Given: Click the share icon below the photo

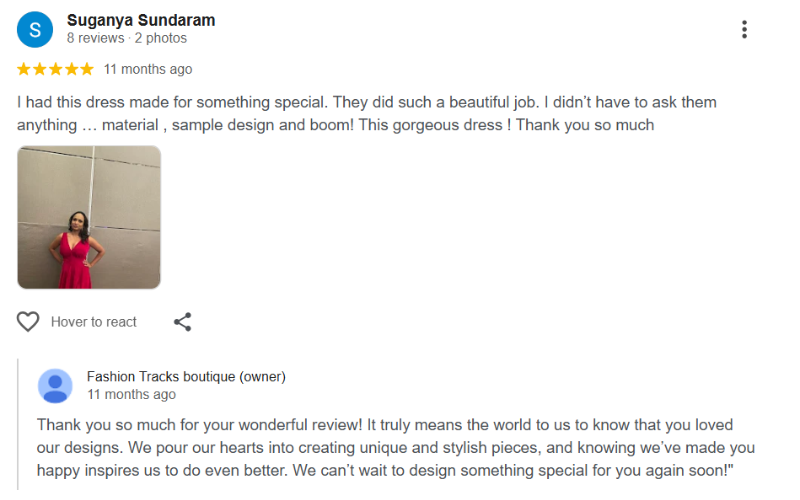Looking at the screenshot, I should point(182,322).
